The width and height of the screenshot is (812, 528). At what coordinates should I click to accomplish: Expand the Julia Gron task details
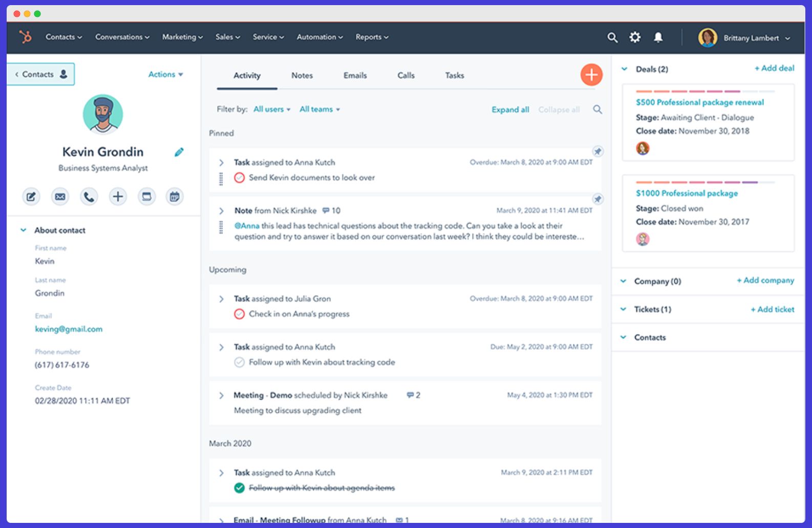(x=221, y=299)
